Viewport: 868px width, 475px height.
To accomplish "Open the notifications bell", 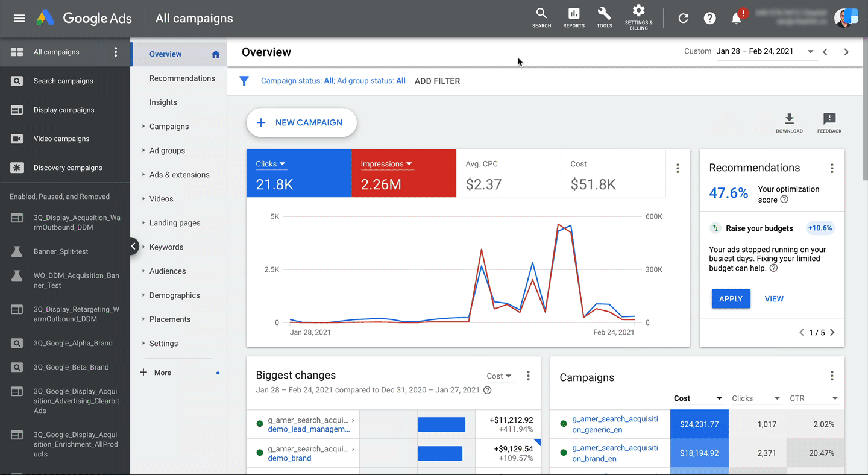I will (737, 18).
